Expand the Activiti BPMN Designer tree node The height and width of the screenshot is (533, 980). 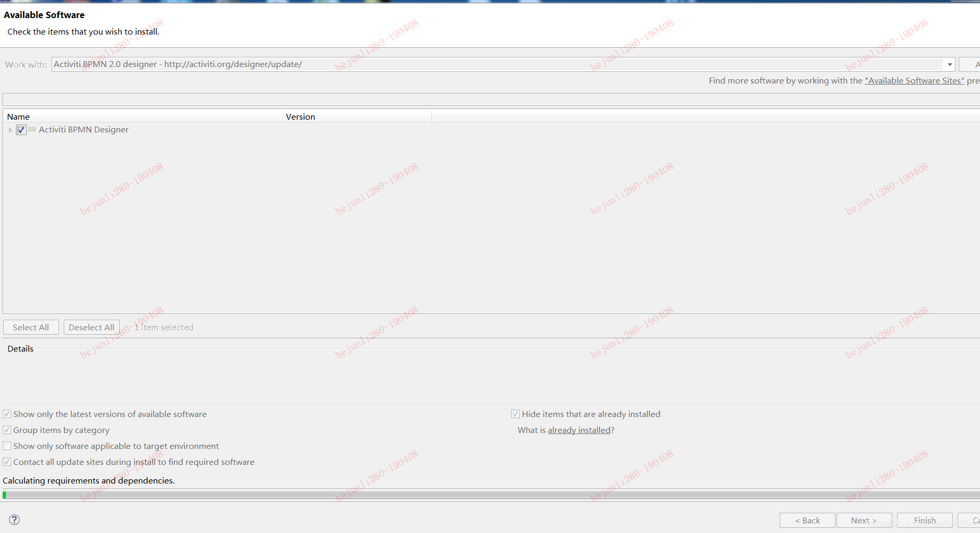click(x=10, y=130)
